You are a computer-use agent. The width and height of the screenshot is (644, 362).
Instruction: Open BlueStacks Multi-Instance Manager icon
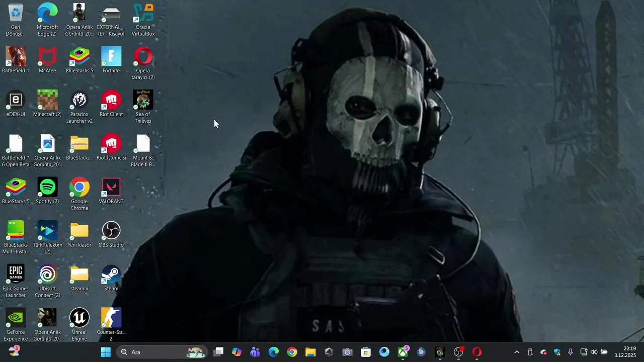pos(16,238)
